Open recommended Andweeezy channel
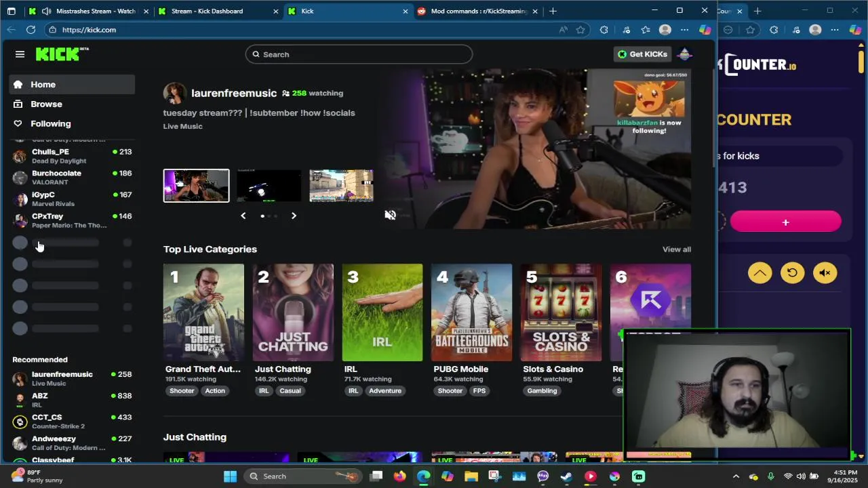This screenshot has height=488, width=868. click(x=72, y=443)
